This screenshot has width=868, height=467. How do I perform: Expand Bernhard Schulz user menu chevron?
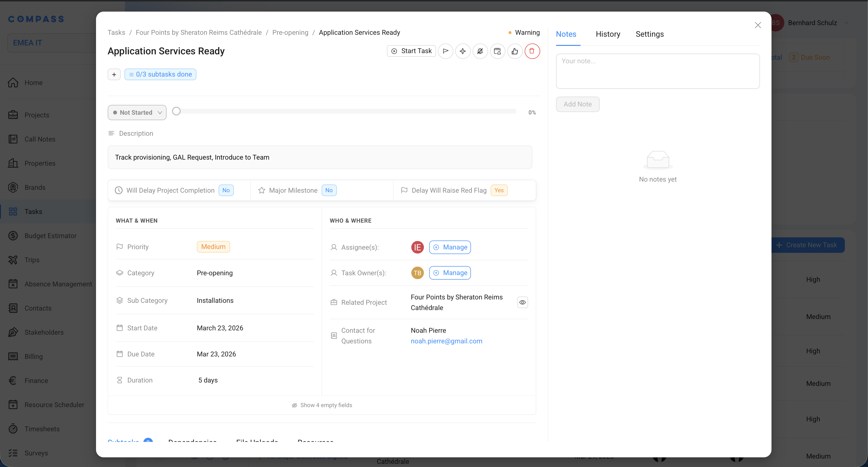[x=846, y=23]
